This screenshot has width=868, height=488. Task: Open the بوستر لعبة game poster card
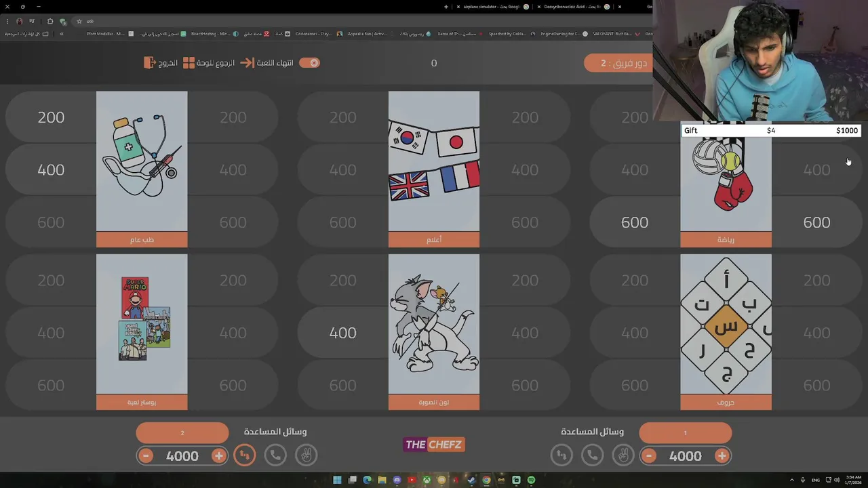[x=142, y=331]
